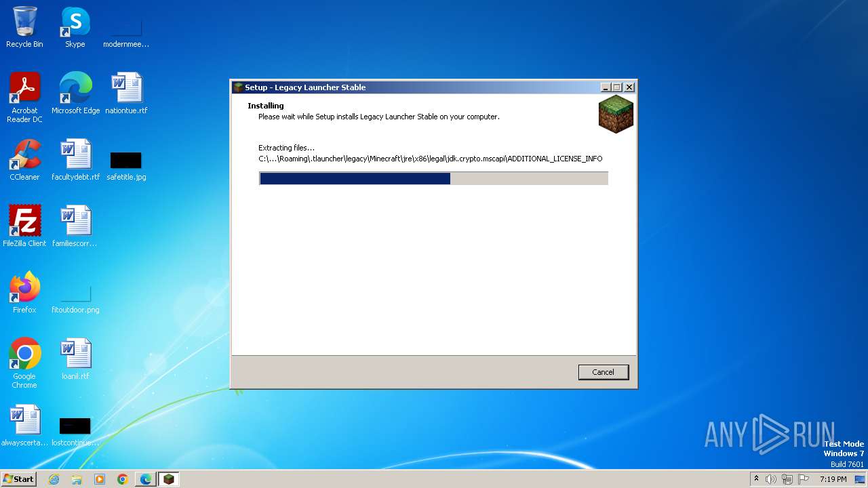Select the Skype desktop shortcut

[x=75, y=27]
